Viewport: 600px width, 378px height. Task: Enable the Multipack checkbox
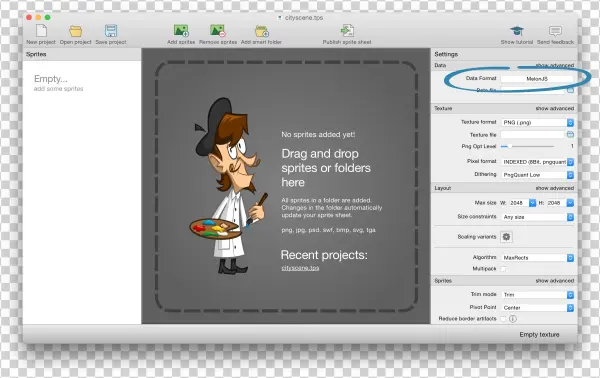[x=504, y=269]
